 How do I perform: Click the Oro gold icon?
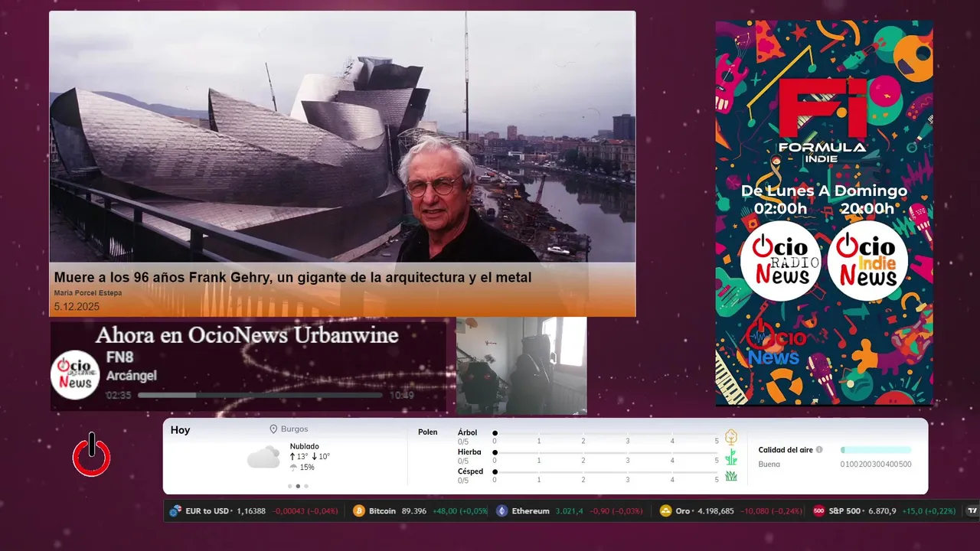[666, 510]
